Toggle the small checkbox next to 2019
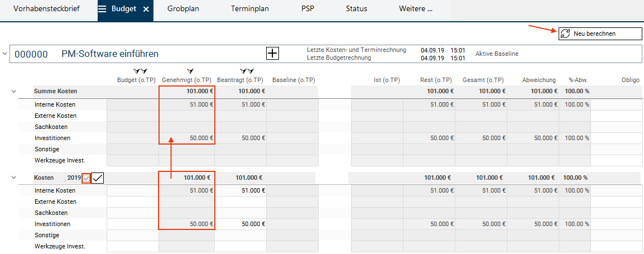Viewport: 644px width, 254px height. [86, 179]
